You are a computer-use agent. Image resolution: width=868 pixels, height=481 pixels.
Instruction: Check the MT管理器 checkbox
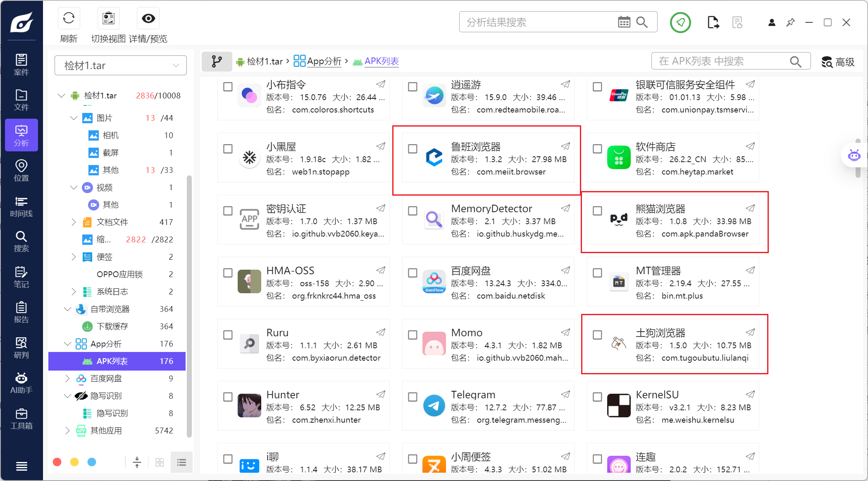point(597,273)
